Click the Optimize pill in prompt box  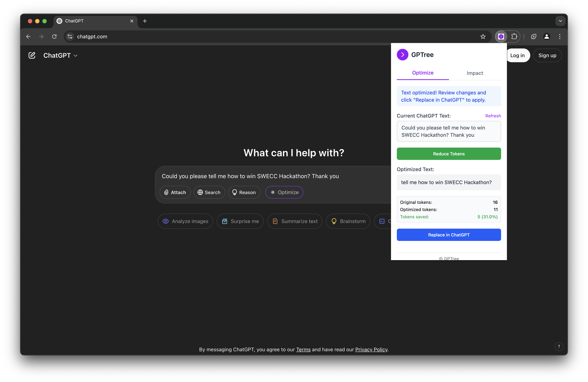pyautogui.click(x=284, y=192)
